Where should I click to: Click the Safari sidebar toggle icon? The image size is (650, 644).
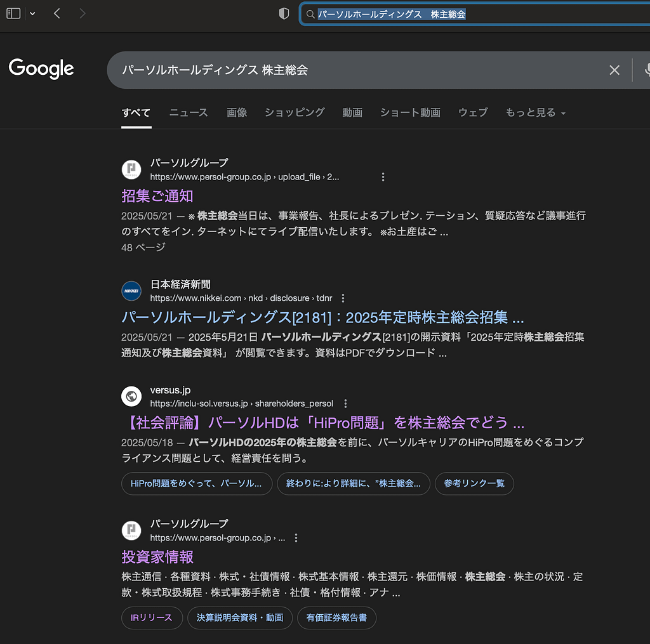(x=13, y=13)
